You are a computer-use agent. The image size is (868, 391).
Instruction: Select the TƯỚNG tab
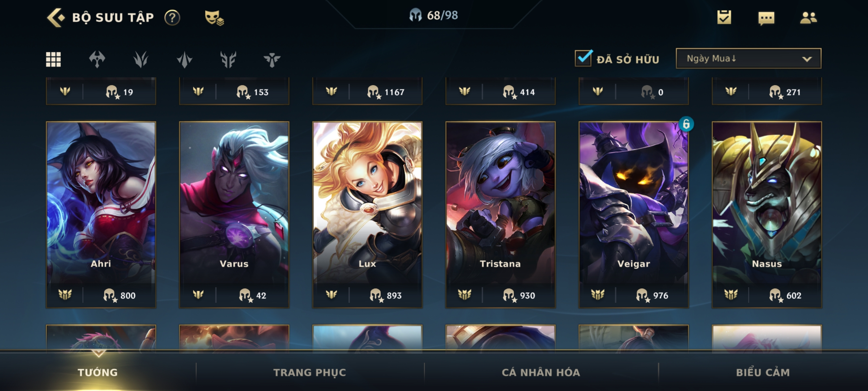98,372
